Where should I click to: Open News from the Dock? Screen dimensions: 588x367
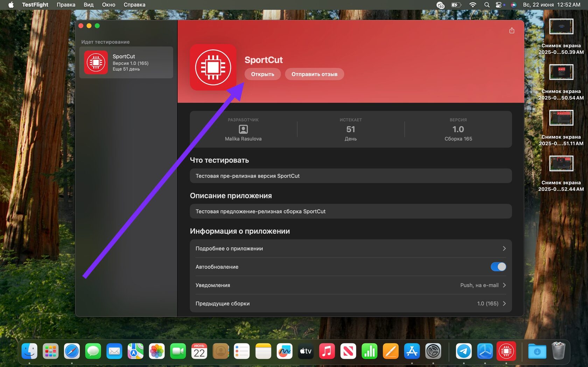click(x=348, y=351)
